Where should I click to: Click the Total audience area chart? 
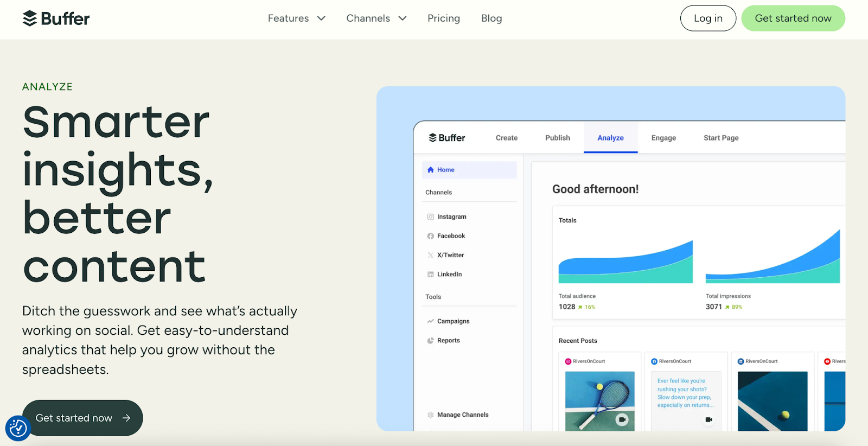click(x=626, y=262)
